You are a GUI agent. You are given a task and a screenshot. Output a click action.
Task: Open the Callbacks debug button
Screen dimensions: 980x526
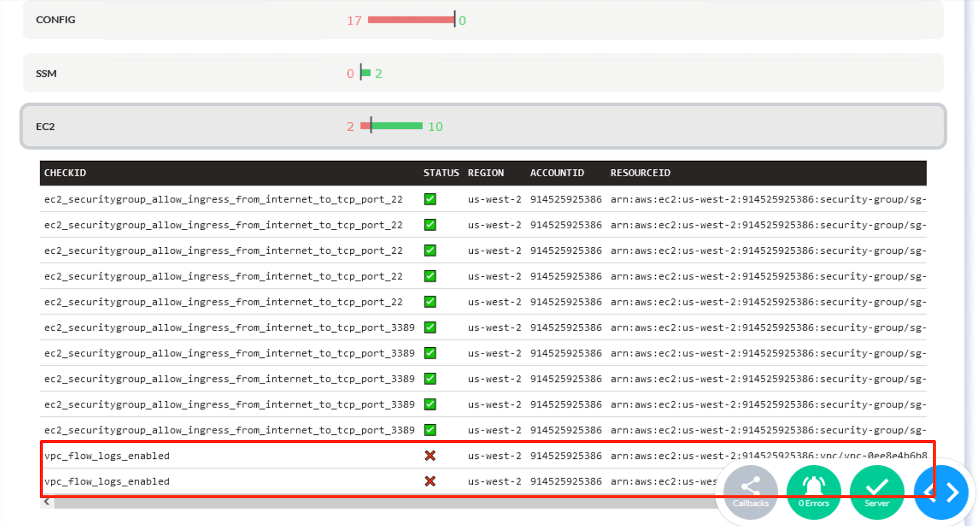point(750,492)
